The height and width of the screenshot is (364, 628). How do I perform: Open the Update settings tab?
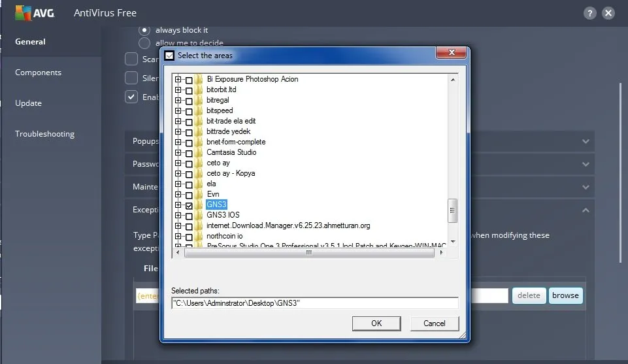click(29, 103)
